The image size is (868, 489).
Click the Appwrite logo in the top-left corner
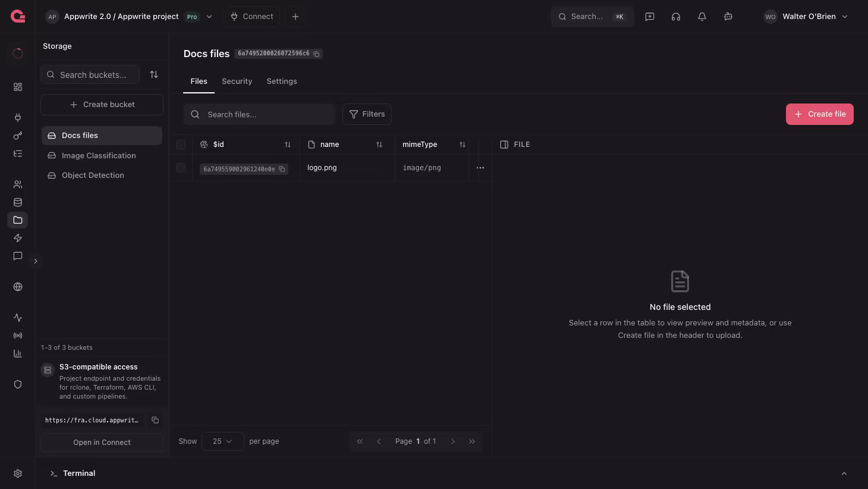[x=18, y=17]
